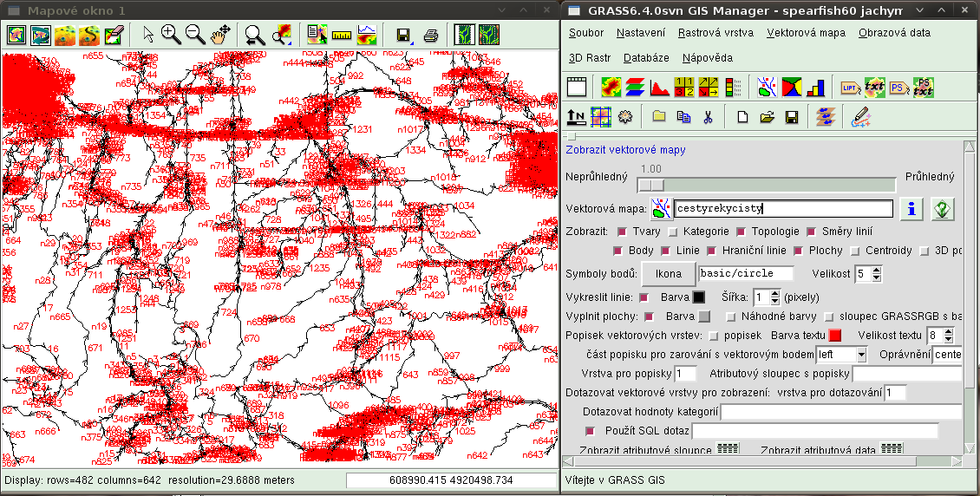Click the display active layers icon in map window

[x=16, y=35]
